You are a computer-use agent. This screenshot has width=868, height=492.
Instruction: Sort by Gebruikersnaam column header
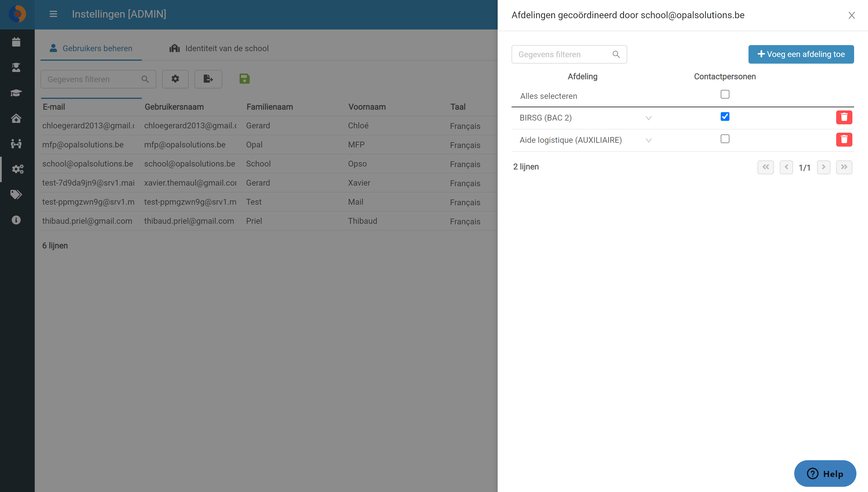coord(174,107)
